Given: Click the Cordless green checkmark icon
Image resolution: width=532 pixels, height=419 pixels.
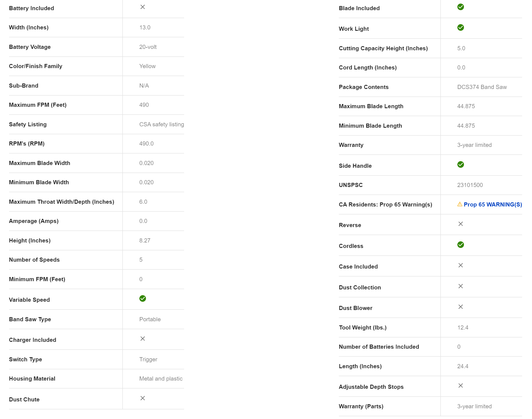Looking at the screenshot, I should coord(460,245).
